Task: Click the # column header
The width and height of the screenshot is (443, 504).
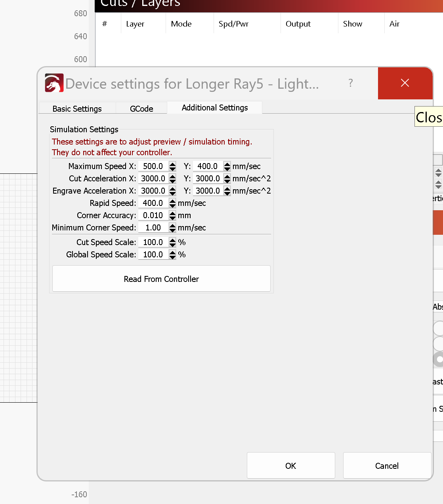Action: coord(108,24)
